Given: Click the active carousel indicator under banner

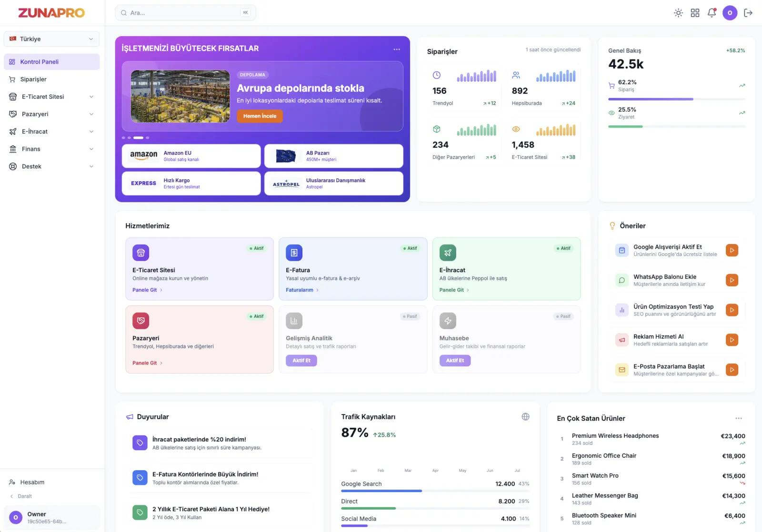Looking at the screenshot, I should [x=138, y=138].
